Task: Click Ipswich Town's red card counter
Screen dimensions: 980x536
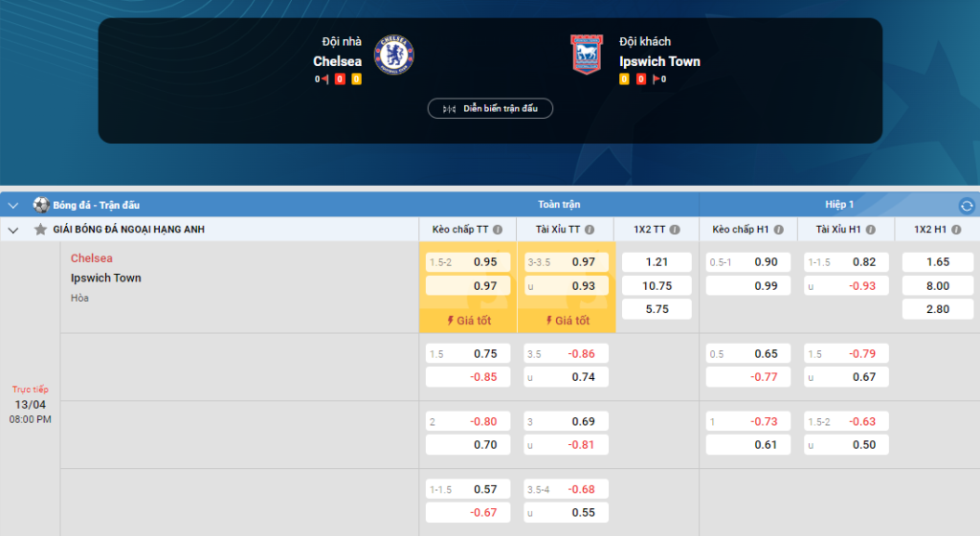Action: (640, 79)
